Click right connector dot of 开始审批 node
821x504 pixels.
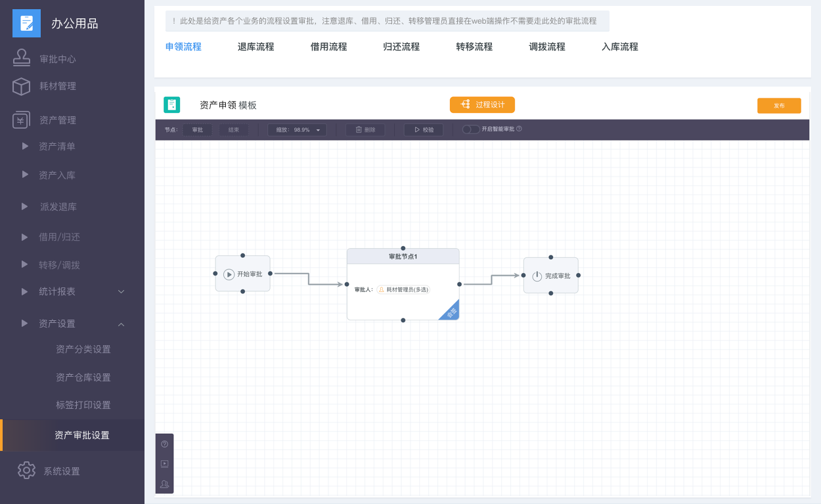pos(270,273)
